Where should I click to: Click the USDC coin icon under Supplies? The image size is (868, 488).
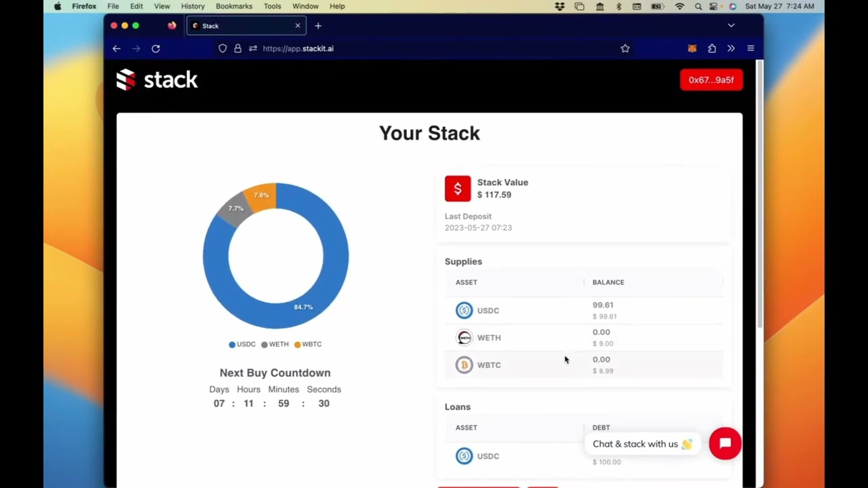(x=464, y=310)
